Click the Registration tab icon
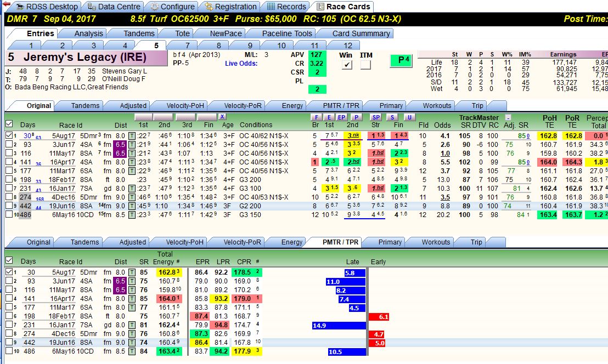The width and height of the screenshot is (608, 364). click(x=209, y=7)
